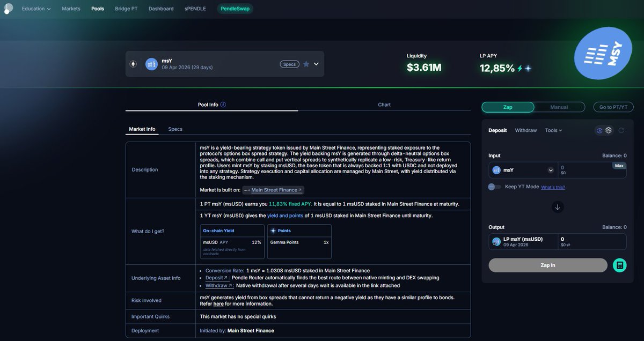The width and height of the screenshot is (644, 341).
Task: Click the Conversion Rate label
Action: tap(224, 270)
